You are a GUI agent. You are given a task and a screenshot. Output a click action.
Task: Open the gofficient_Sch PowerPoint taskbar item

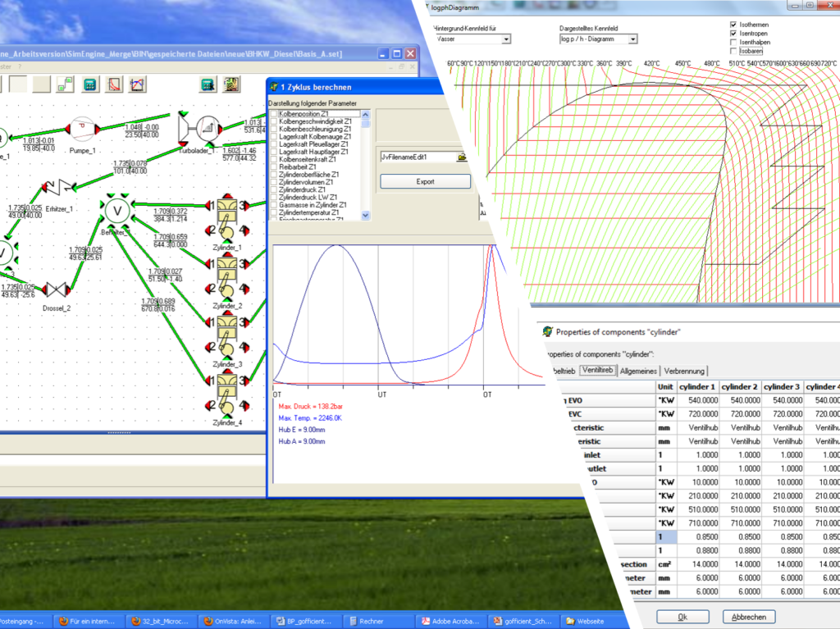click(x=524, y=622)
